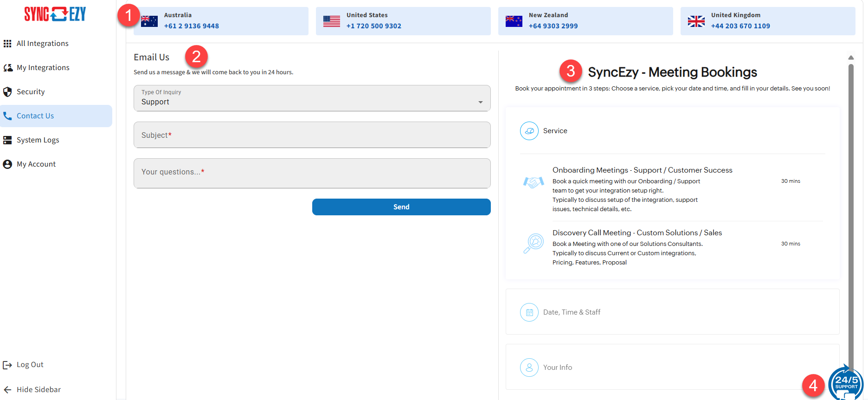This screenshot has width=868, height=400.
Task: Click the United Kingdom flag icon
Action: coord(696,21)
